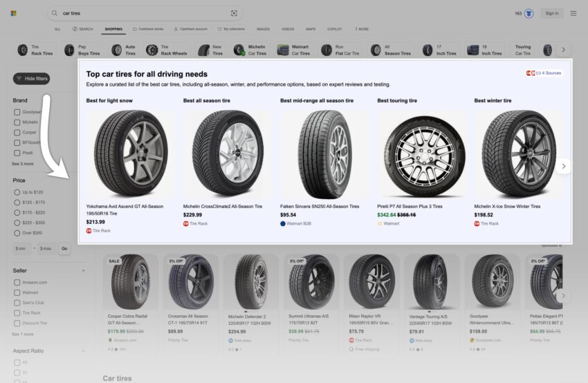Image resolution: width=588 pixels, height=383 pixels.
Task: Select the Tire Rack Wheels chip
Action: (x=167, y=50)
